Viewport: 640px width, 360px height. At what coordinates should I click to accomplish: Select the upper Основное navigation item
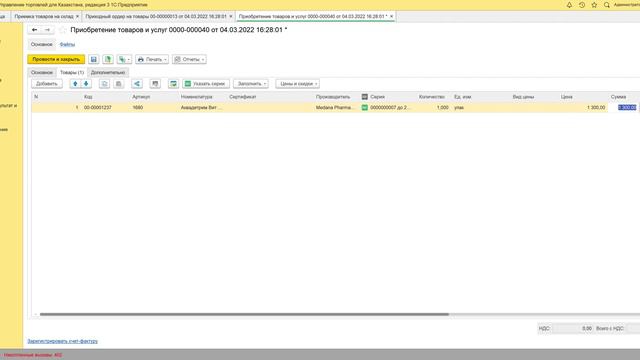[42, 44]
